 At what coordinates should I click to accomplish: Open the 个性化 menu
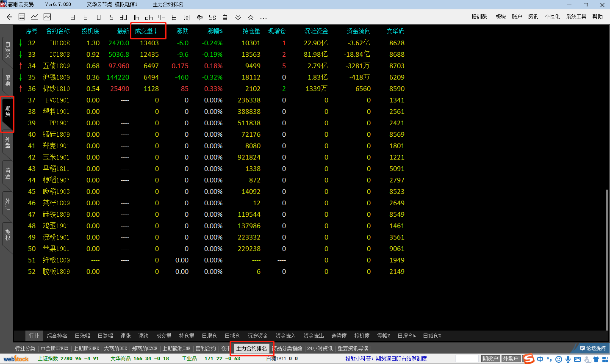pyautogui.click(x=552, y=17)
